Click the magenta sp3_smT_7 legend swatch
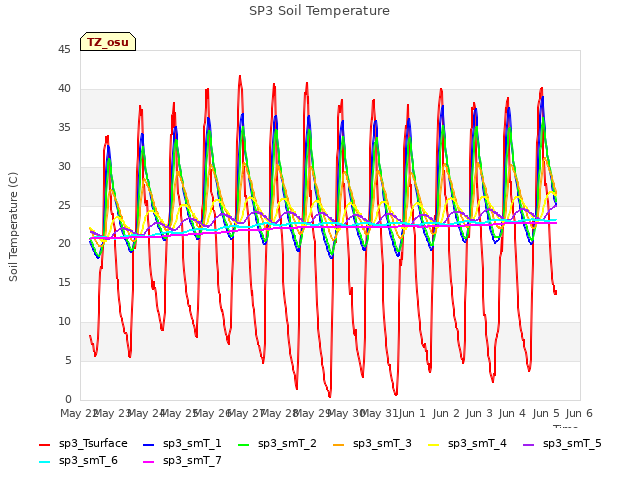The width and height of the screenshot is (640, 480). [149, 462]
